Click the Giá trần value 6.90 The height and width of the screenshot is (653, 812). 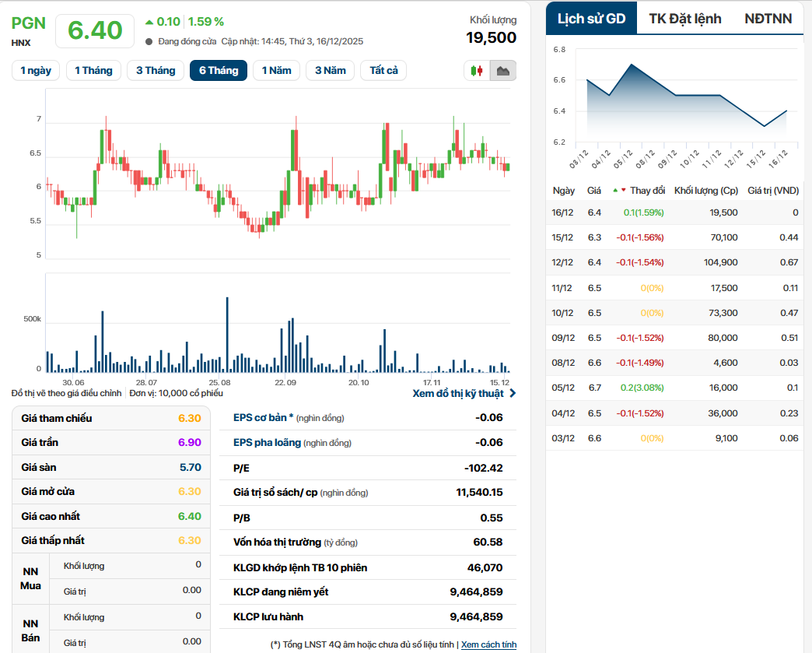point(190,442)
